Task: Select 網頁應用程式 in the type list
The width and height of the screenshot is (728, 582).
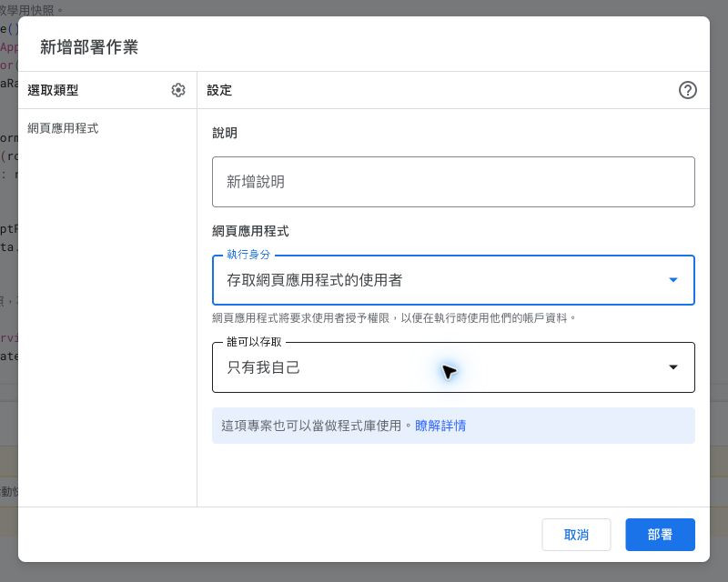Action: 63,128
